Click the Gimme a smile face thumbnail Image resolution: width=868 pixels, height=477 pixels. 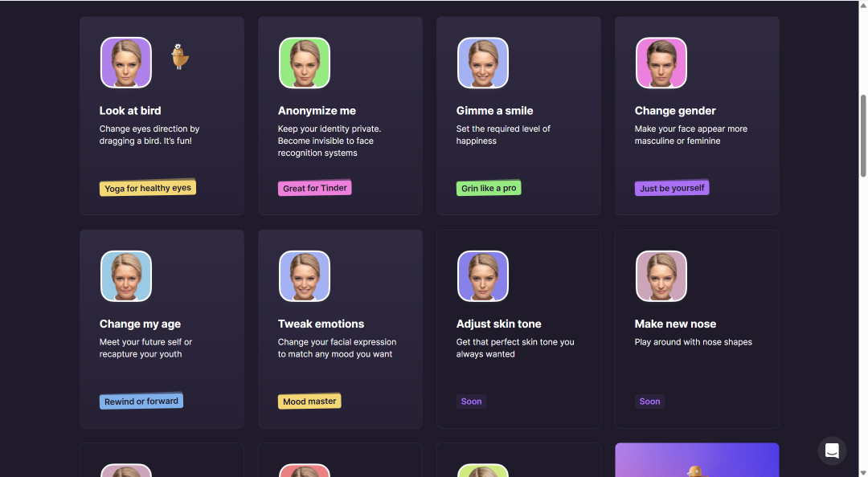483,63
